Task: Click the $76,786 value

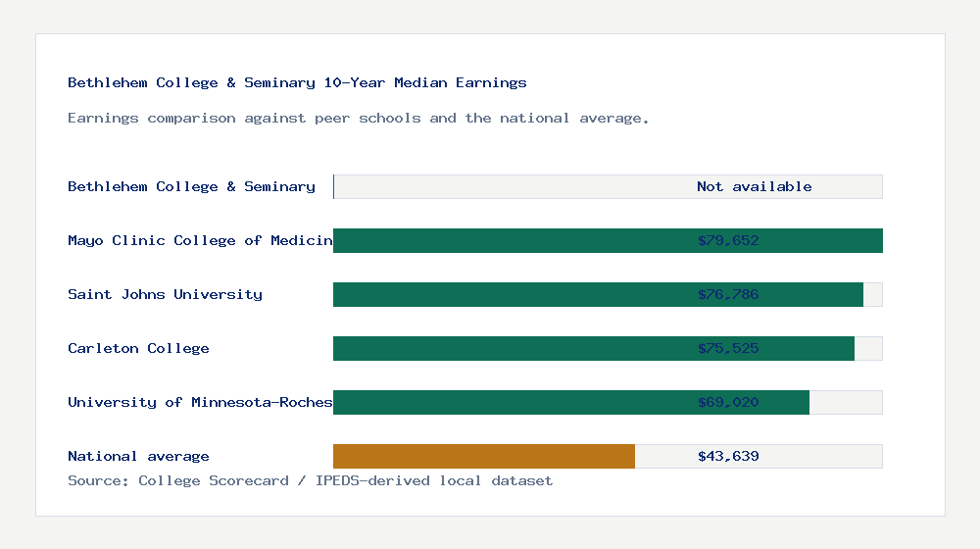Action: coord(728,294)
